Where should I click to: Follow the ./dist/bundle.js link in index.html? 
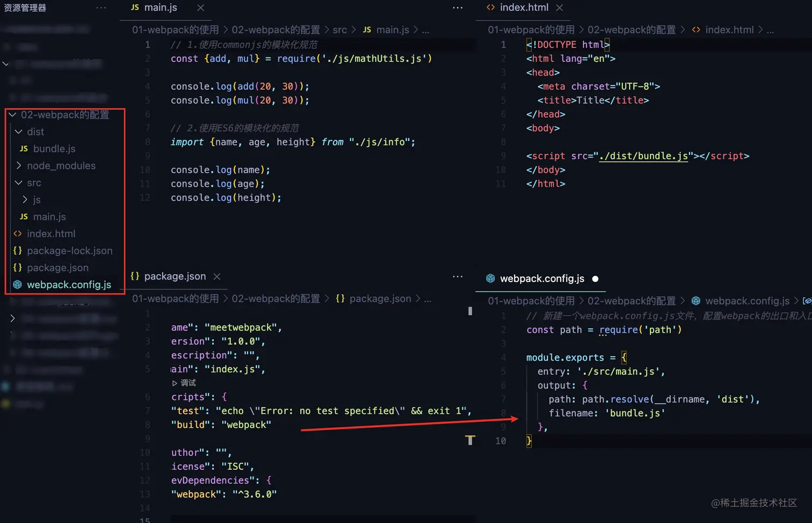tap(643, 156)
